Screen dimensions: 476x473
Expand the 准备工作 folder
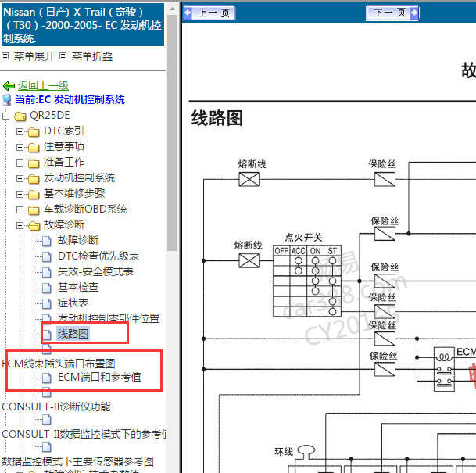(x=20, y=163)
